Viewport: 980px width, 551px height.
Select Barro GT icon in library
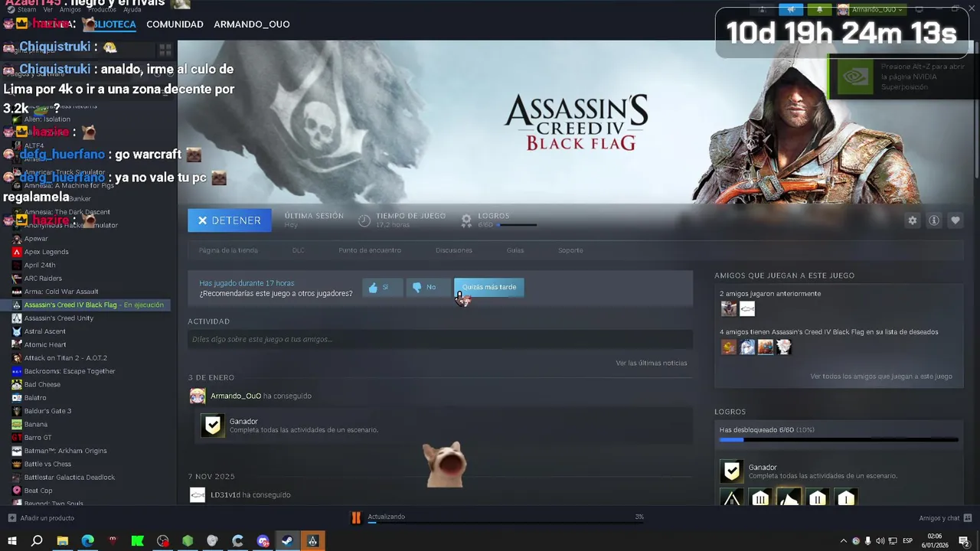click(x=17, y=438)
